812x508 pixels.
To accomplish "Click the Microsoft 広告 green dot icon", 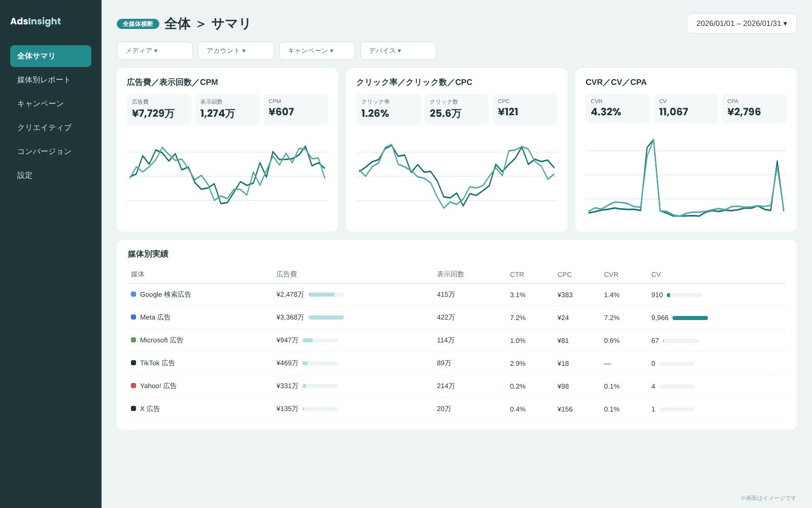I will point(133,340).
